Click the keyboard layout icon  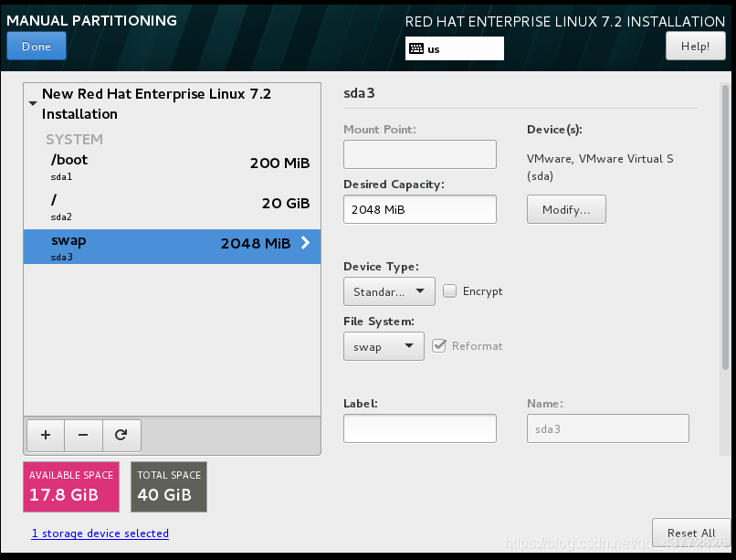coord(416,48)
